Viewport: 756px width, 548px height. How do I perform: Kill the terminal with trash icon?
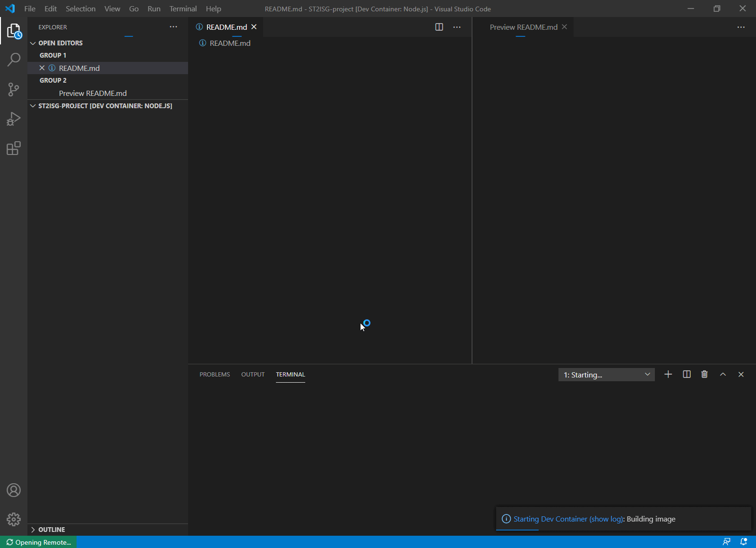704,374
